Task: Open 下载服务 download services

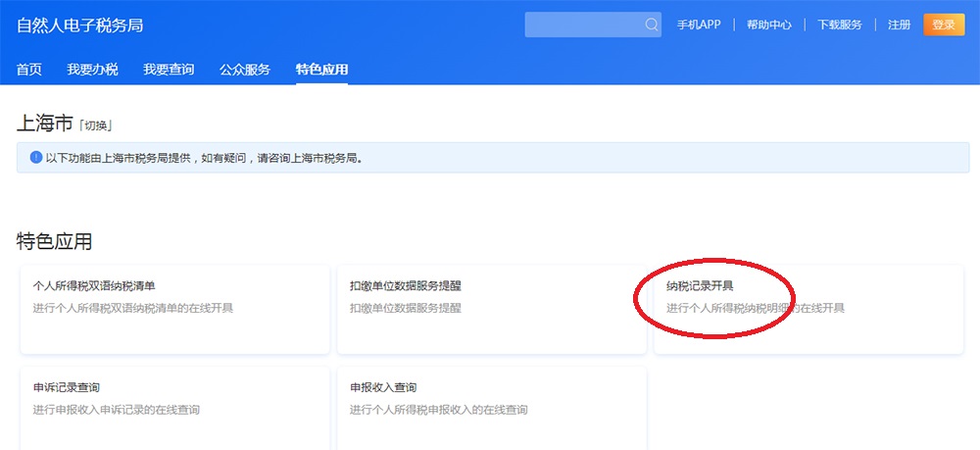Action: tap(839, 25)
